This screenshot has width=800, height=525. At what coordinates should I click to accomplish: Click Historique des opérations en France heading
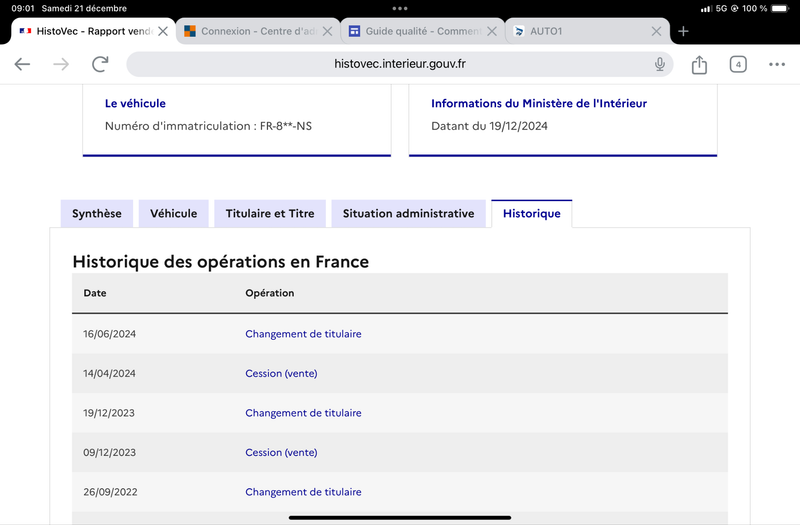pyautogui.click(x=220, y=262)
